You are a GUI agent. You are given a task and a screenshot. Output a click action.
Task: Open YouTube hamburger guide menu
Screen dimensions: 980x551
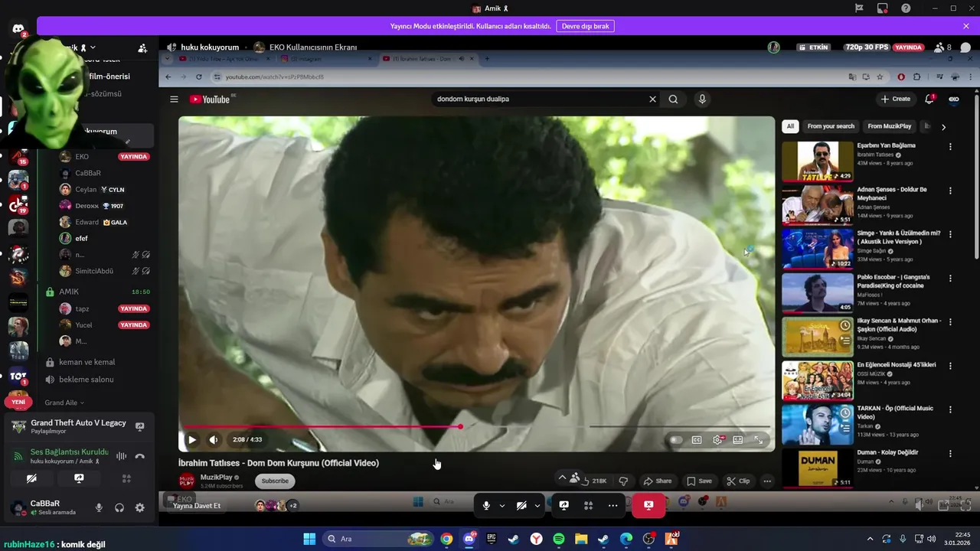[174, 99]
